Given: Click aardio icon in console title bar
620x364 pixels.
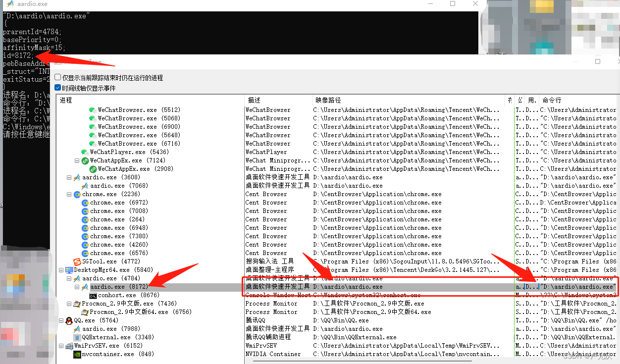Looking at the screenshot, I should point(10,3).
